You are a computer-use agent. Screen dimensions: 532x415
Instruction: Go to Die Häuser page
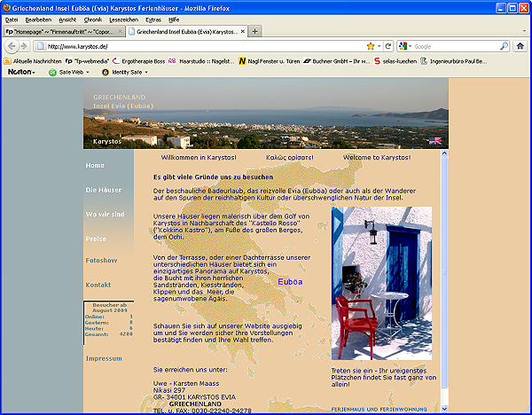click(104, 190)
